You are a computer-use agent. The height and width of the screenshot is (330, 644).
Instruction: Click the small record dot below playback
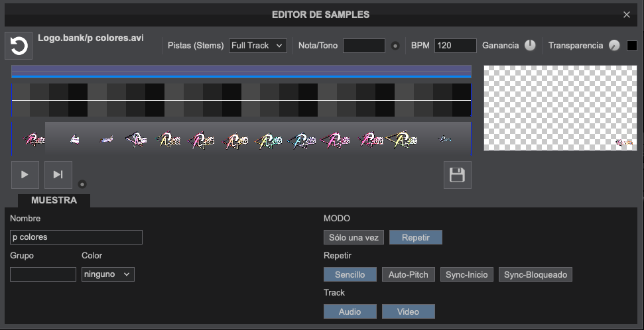82,184
